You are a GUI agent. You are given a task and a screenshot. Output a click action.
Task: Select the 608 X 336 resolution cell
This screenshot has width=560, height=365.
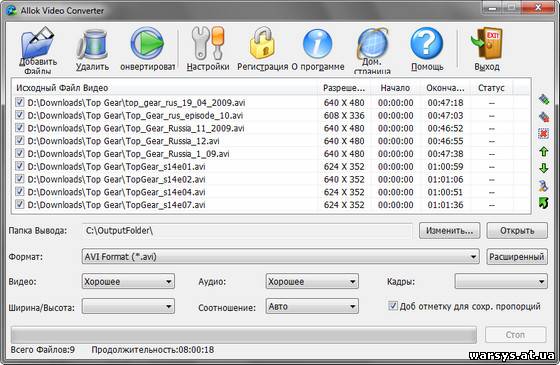pos(344,115)
